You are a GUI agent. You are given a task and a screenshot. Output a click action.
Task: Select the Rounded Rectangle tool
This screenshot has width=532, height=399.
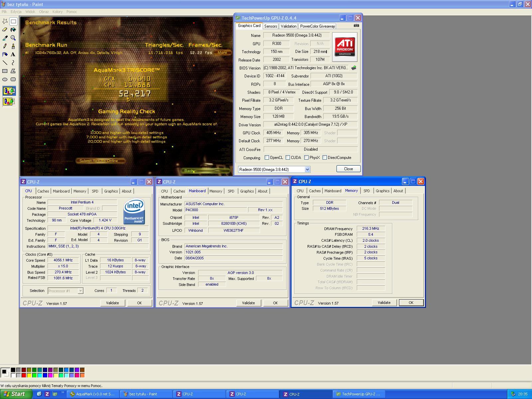(x=13, y=79)
